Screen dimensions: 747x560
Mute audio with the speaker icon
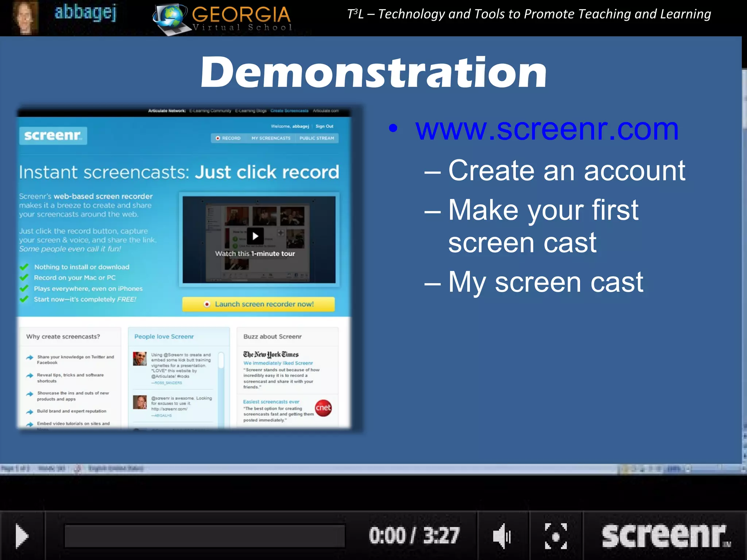[x=502, y=536]
